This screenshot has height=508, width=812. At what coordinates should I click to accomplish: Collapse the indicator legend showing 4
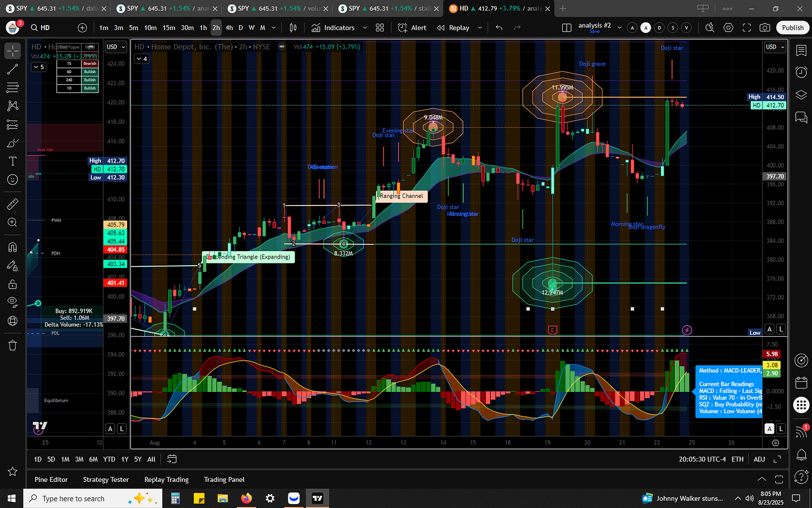(142, 59)
